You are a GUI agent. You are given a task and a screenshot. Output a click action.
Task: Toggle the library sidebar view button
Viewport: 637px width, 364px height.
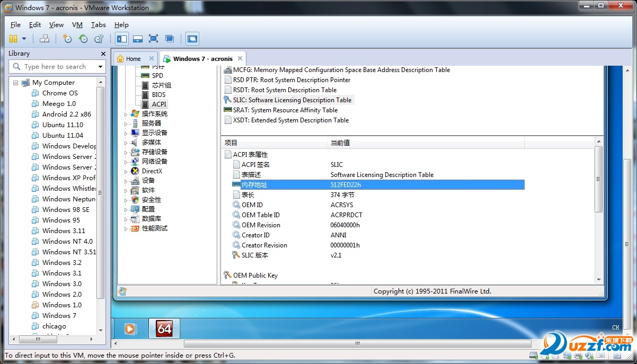pos(122,39)
